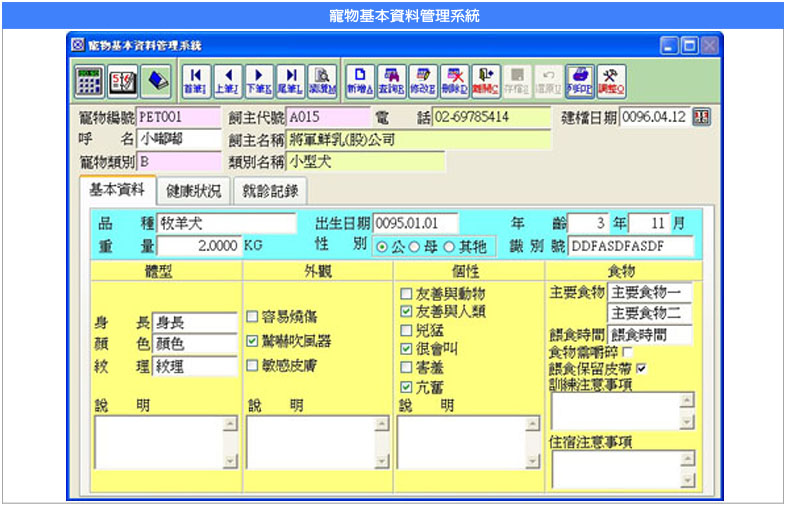Click the 新增 add record icon
Viewport: 786px width, 507px height.
coord(359,79)
